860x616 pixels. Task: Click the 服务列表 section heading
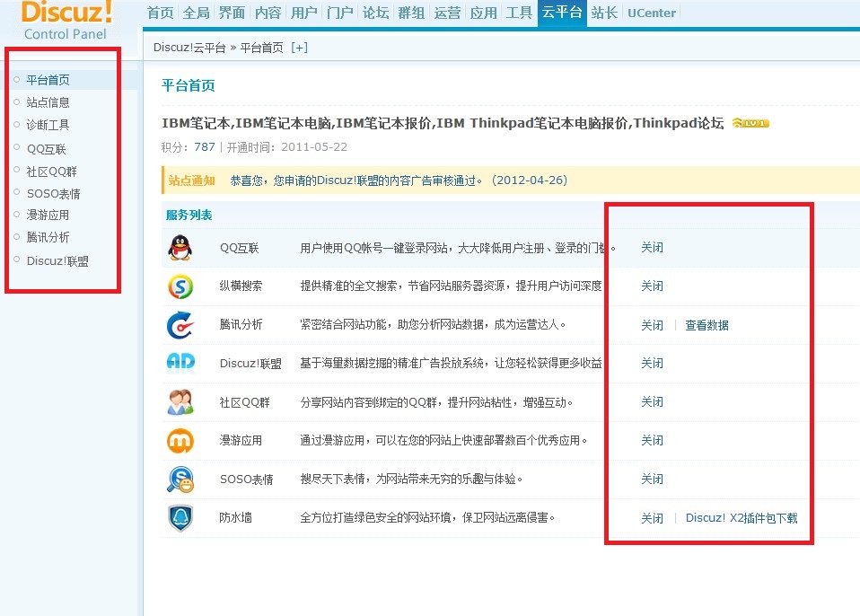[x=189, y=215]
